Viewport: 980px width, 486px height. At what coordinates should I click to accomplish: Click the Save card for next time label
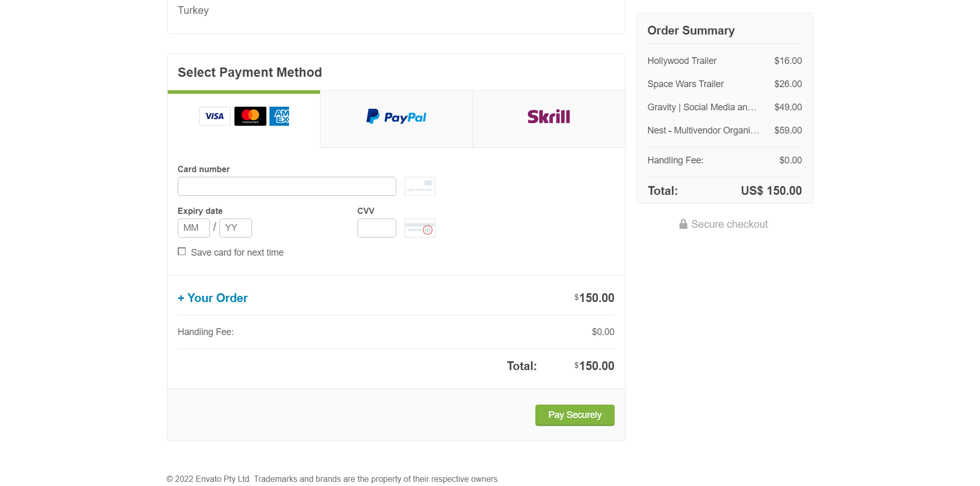pyautogui.click(x=237, y=253)
